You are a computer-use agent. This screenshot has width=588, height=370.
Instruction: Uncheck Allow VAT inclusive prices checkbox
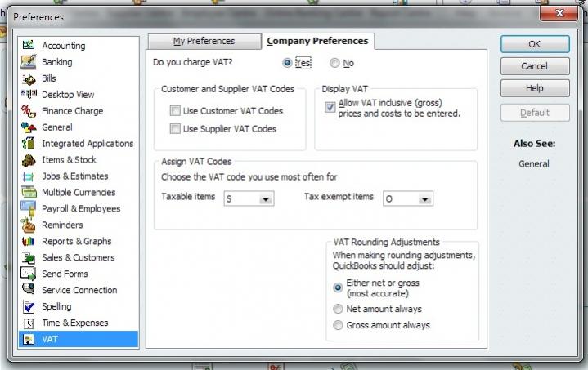[x=330, y=107]
